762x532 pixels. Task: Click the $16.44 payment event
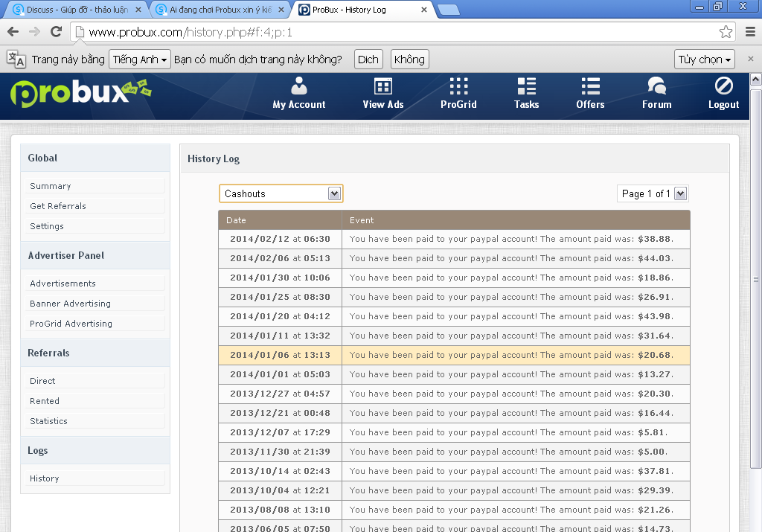(511, 413)
